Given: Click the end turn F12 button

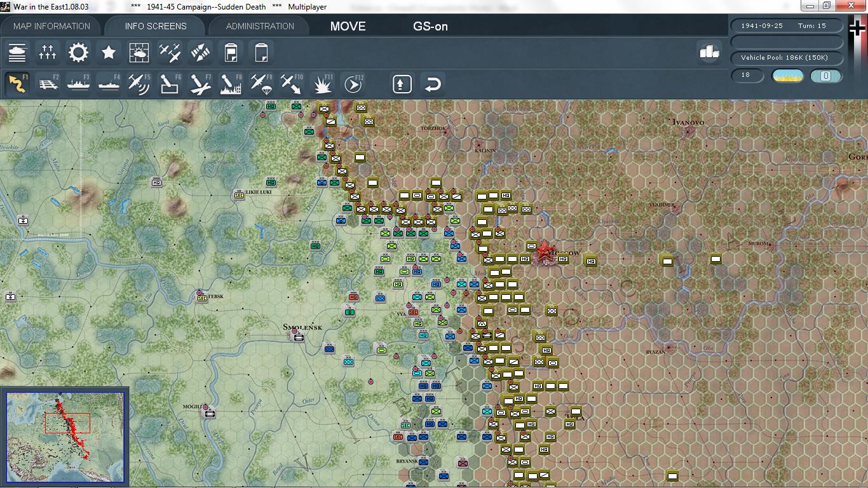Looking at the screenshot, I should coord(353,83).
